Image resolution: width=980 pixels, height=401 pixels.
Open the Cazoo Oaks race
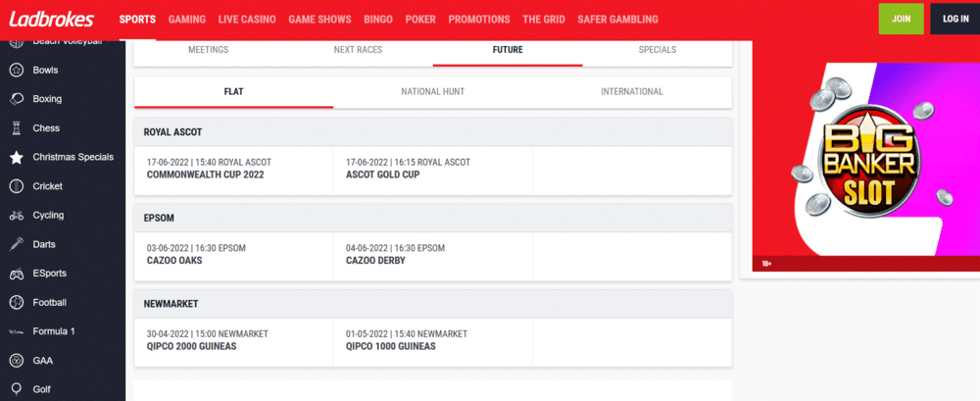point(234,255)
